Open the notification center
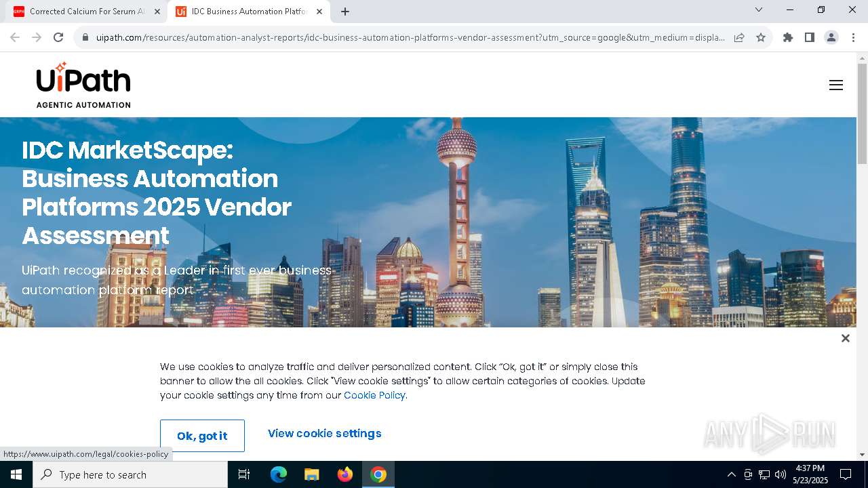 click(846, 474)
